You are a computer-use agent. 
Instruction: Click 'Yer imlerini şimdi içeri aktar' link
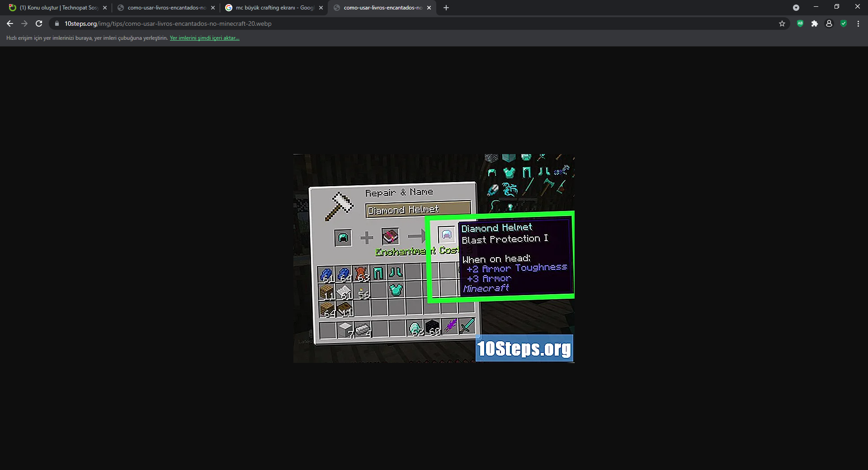[204, 38]
